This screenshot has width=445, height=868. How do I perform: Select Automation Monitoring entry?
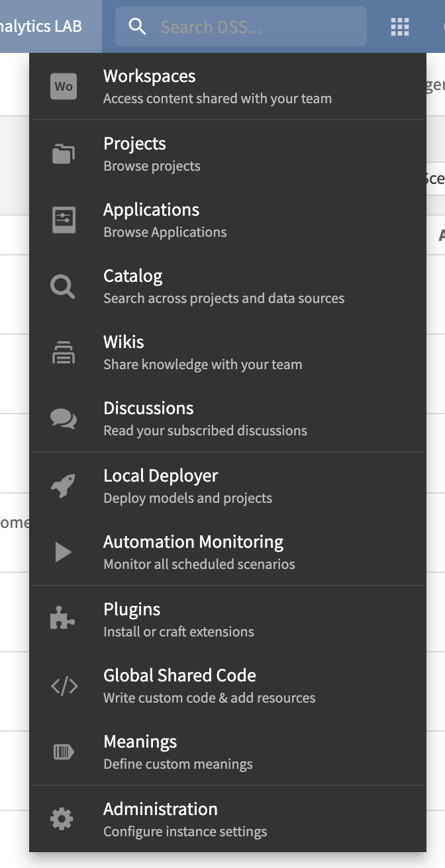pyautogui.click(x=228, y=552)
